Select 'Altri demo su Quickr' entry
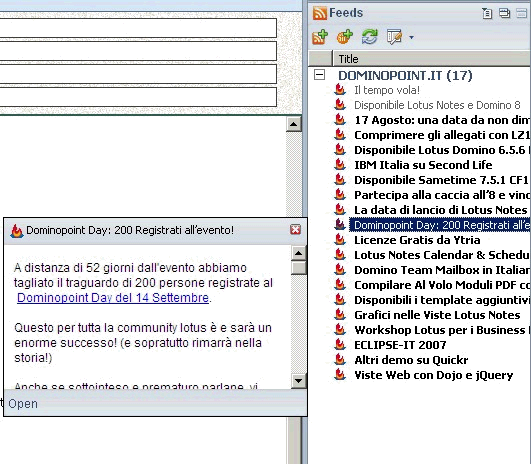 click(411, 360)
